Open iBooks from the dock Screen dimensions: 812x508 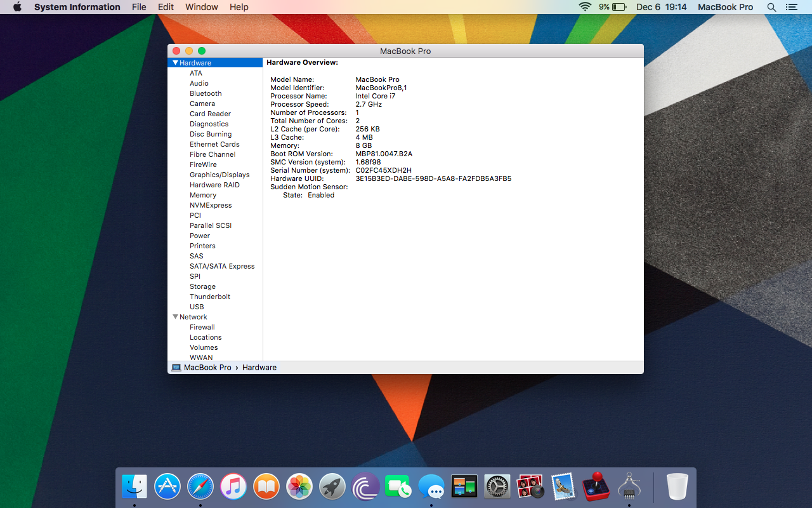coord(266,487)
